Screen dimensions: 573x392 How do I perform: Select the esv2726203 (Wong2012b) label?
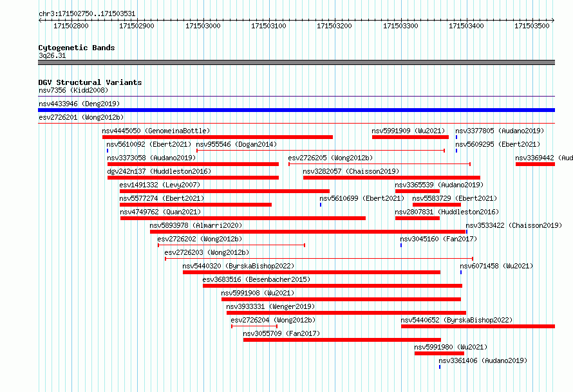[x=207, y=252]
